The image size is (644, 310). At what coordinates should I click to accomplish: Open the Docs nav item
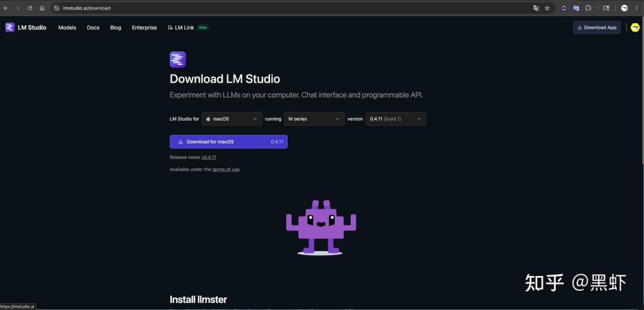[x=93, y=27]
